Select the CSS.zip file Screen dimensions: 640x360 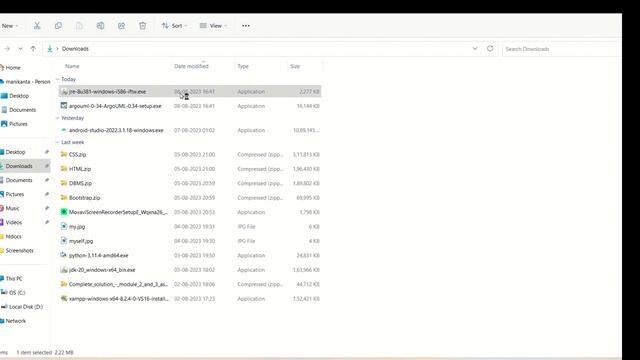coord(190,154)
